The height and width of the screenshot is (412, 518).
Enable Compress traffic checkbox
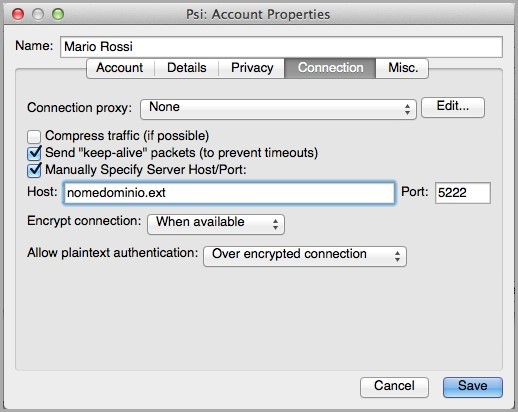pyautogui.click(x=34, y=136)
